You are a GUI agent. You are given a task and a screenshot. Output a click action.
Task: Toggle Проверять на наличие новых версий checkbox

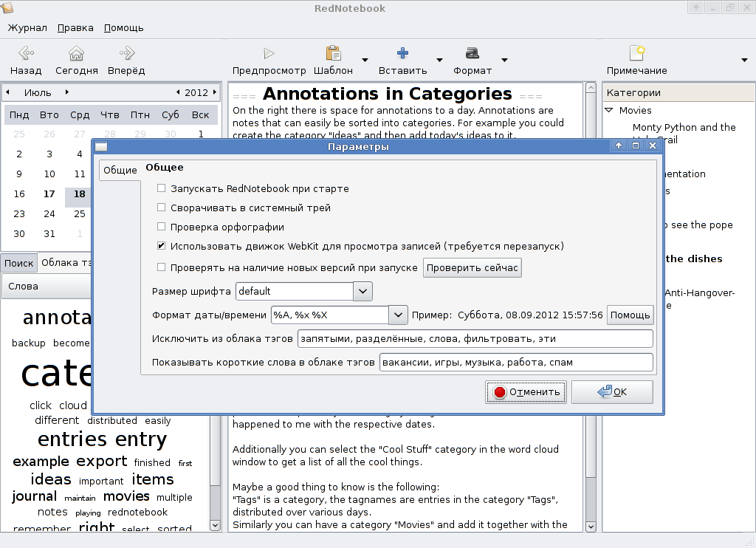[162, 267]
